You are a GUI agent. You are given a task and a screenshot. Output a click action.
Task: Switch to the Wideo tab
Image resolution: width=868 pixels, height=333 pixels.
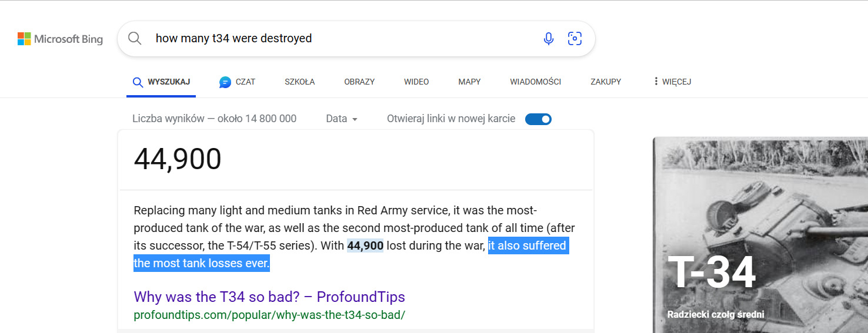pyautogui.click(x=416, y=82)
